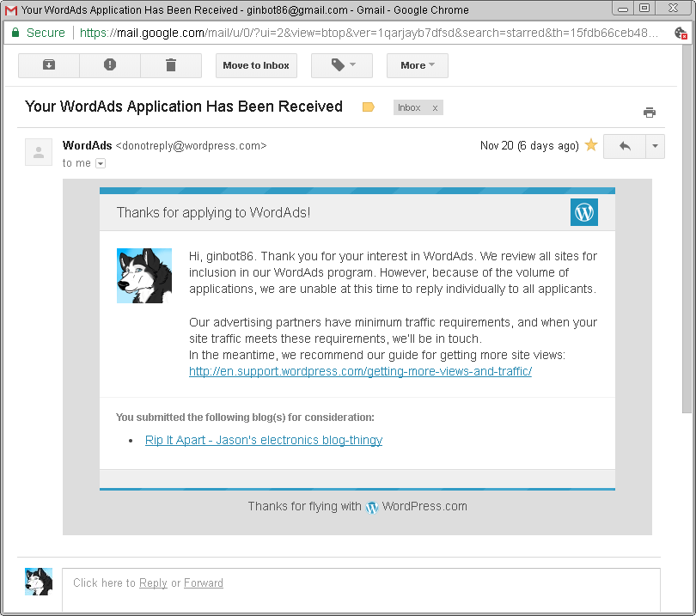Print this email conversation
696x616 pixels.
[650, 113]
